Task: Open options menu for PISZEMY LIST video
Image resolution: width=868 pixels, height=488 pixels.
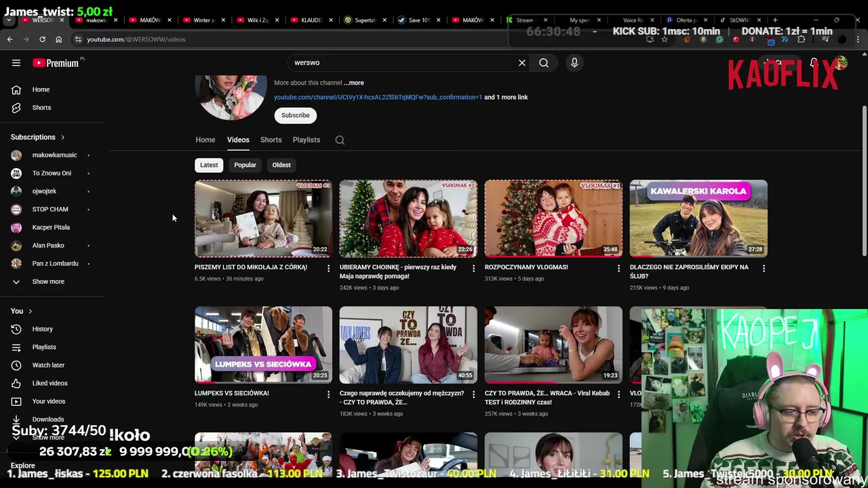Action: (328, 268)
